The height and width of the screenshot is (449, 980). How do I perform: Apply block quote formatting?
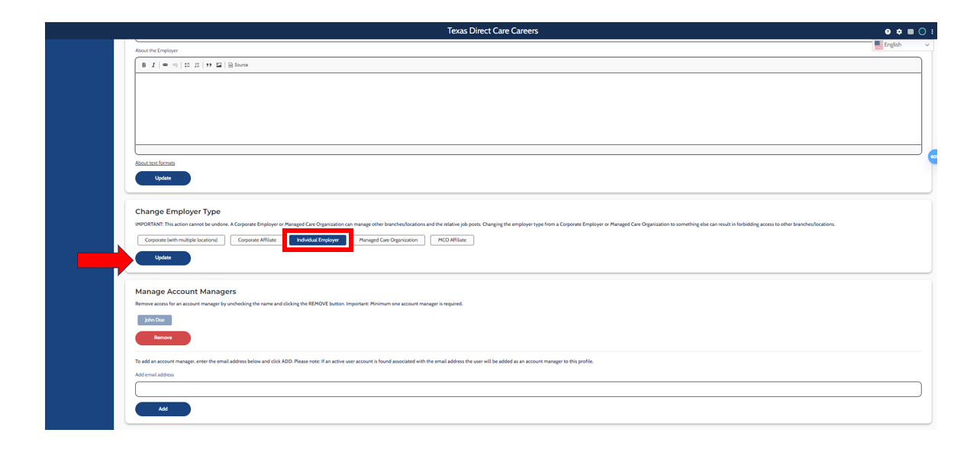(x=209, y=65)
